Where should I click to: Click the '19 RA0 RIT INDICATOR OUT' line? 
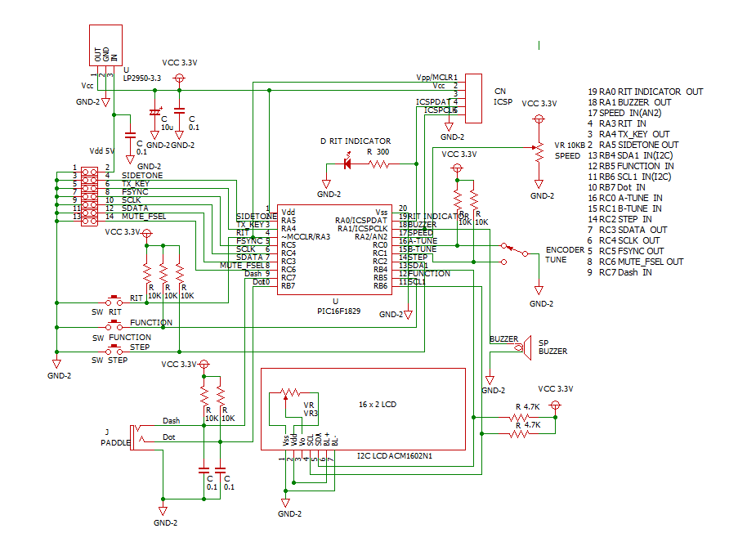tap(646, 92)
